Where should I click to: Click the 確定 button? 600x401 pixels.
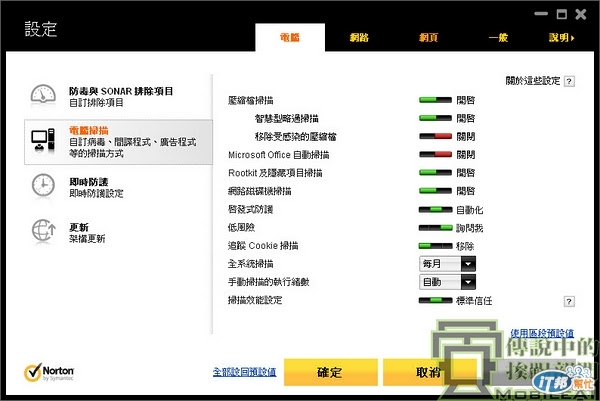pos(331,372)
